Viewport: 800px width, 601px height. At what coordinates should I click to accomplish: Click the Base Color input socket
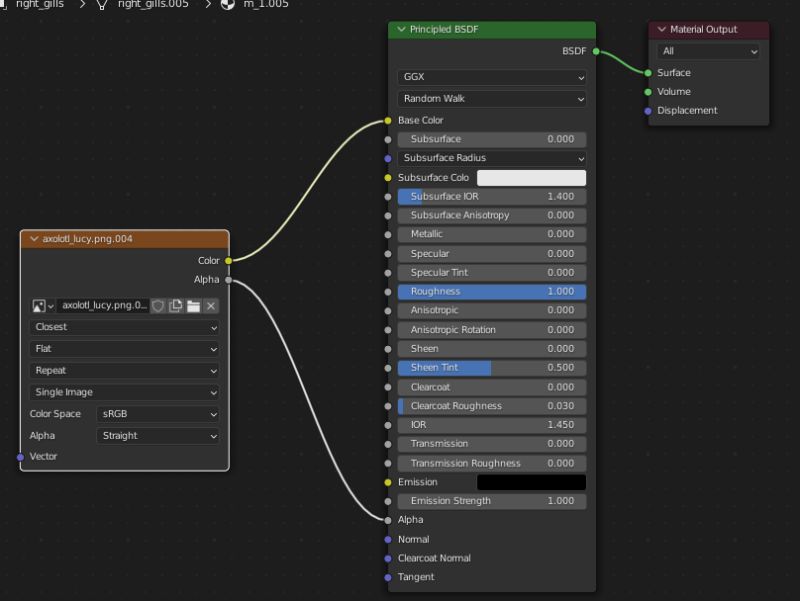point(388,120)
